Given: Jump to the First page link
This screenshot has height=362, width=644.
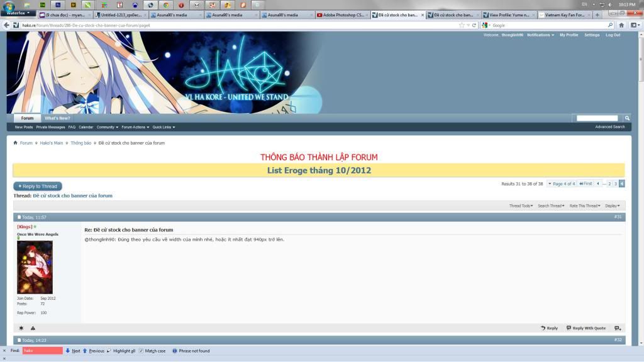Looking at the screenshot, I should (586, 184).
